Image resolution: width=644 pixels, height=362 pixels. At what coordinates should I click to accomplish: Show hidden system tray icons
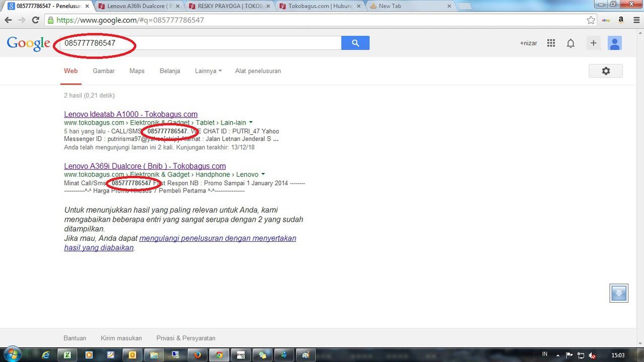point(559,355)
